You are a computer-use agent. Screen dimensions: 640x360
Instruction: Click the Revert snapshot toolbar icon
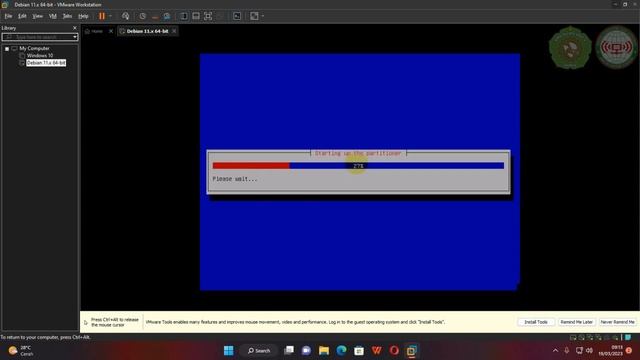(x=155, y=16)
